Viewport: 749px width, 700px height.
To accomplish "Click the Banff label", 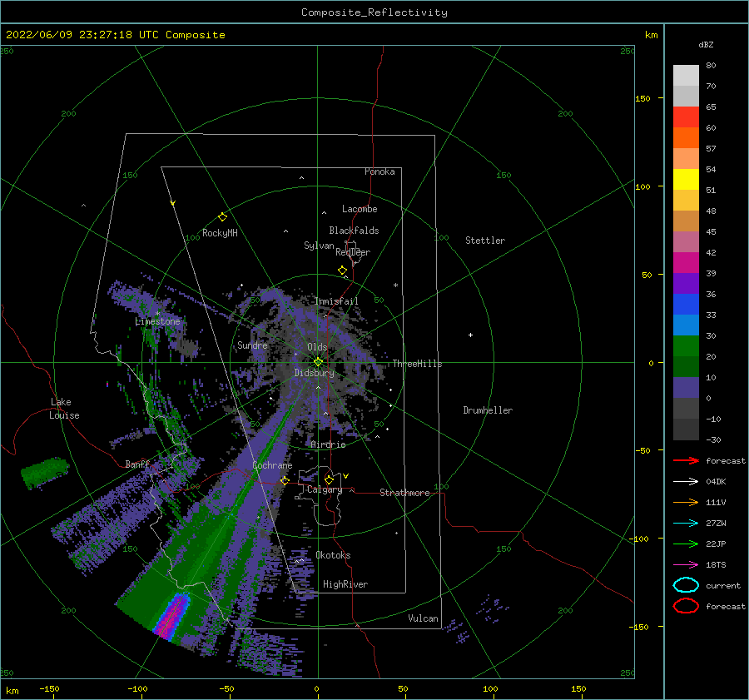I will pyautogui.click(x=137, y=464).
